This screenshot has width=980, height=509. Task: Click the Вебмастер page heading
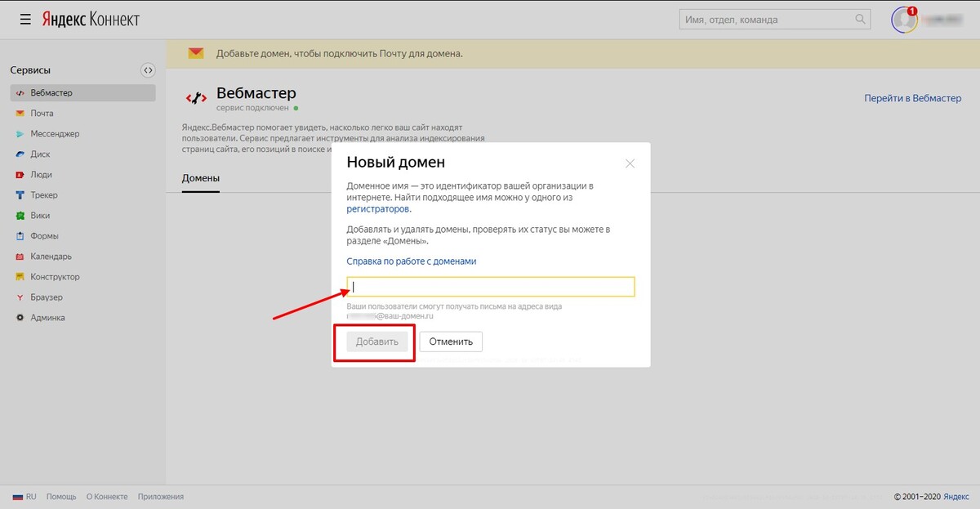click(256, 93)
